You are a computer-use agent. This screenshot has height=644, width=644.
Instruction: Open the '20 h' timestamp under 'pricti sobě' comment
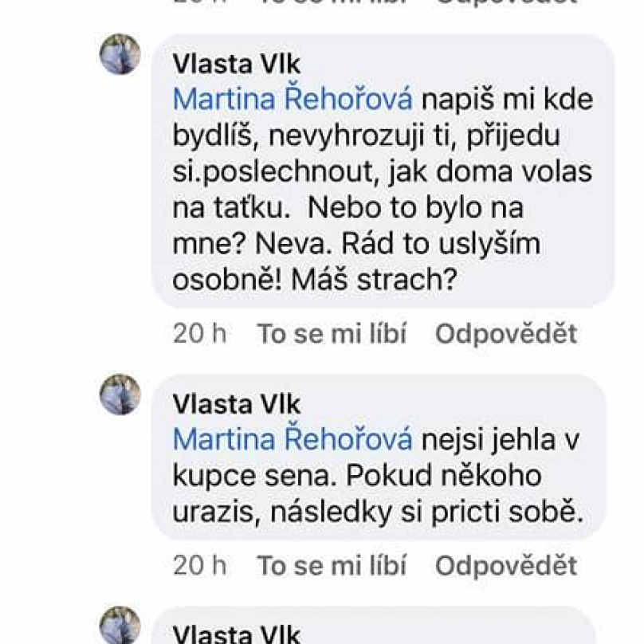pyautogui.click(x=199, y=566)
